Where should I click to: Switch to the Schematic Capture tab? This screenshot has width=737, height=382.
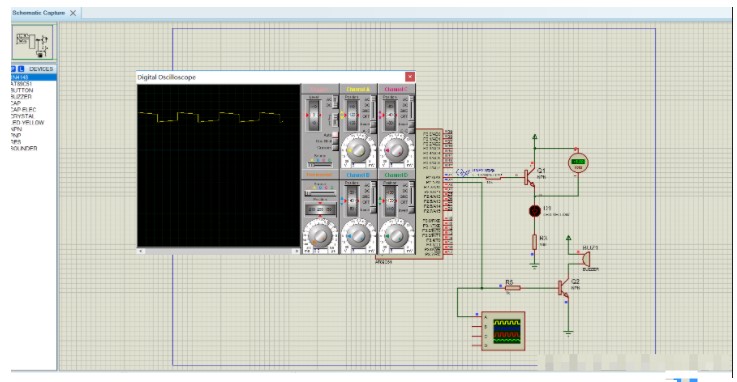point(39,13)
